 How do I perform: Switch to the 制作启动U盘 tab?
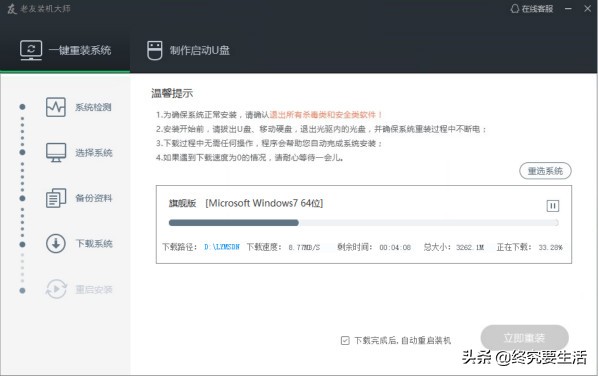point(188,50)
